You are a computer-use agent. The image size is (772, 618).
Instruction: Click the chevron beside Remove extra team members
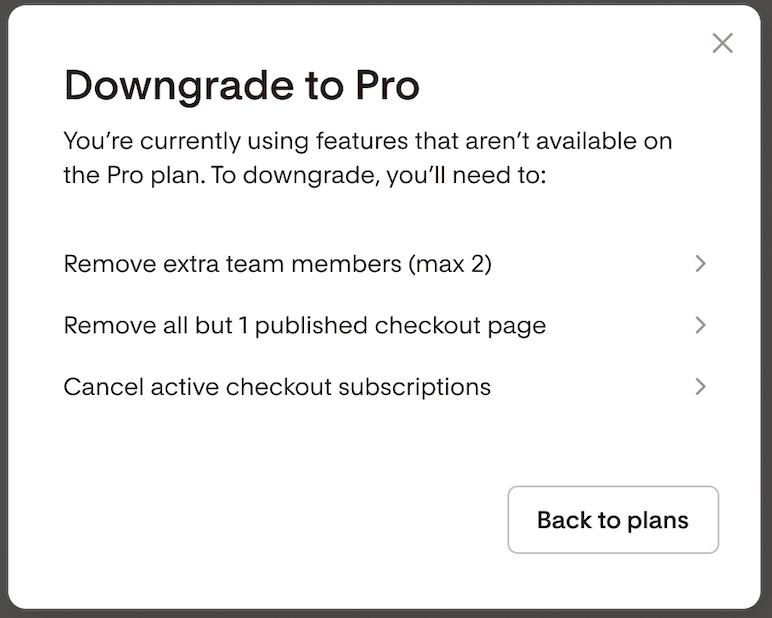coord(700,264)
